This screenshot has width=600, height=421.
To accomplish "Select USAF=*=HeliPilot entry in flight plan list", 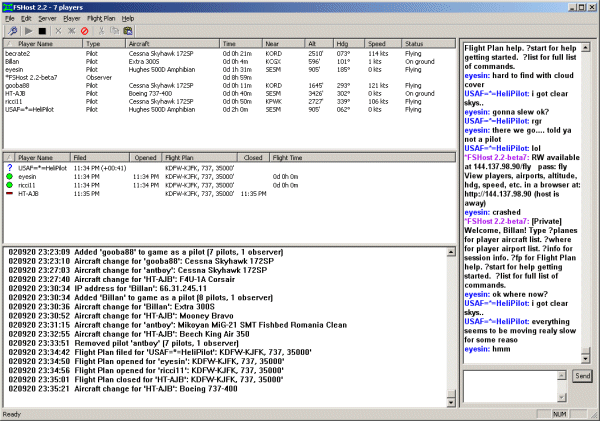I will click(230, 168).
